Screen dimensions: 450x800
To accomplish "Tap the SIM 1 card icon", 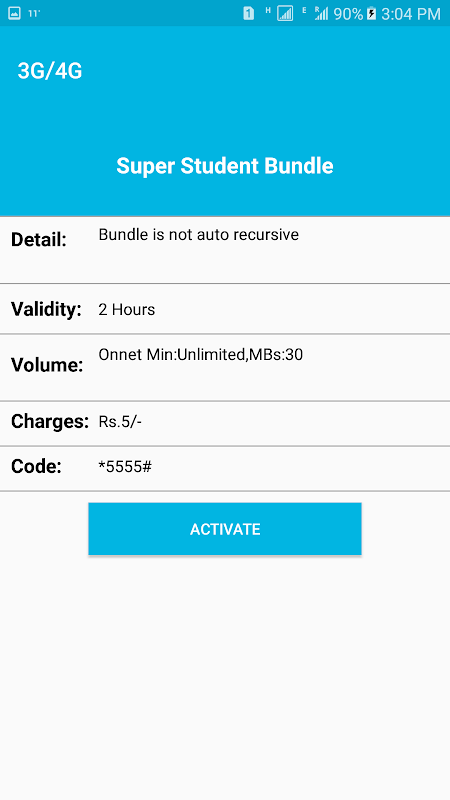I will point(248,14).
